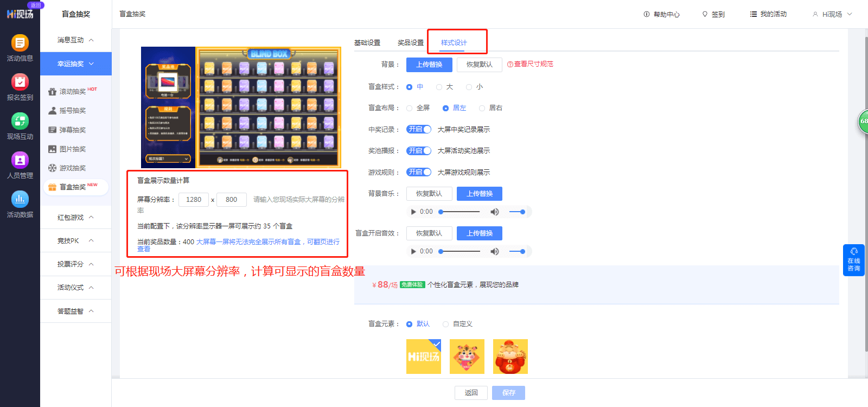This screenshot has height=407, width=868.
Task: Expand the 活动仪式 menu section
Action: click(76, 287)
